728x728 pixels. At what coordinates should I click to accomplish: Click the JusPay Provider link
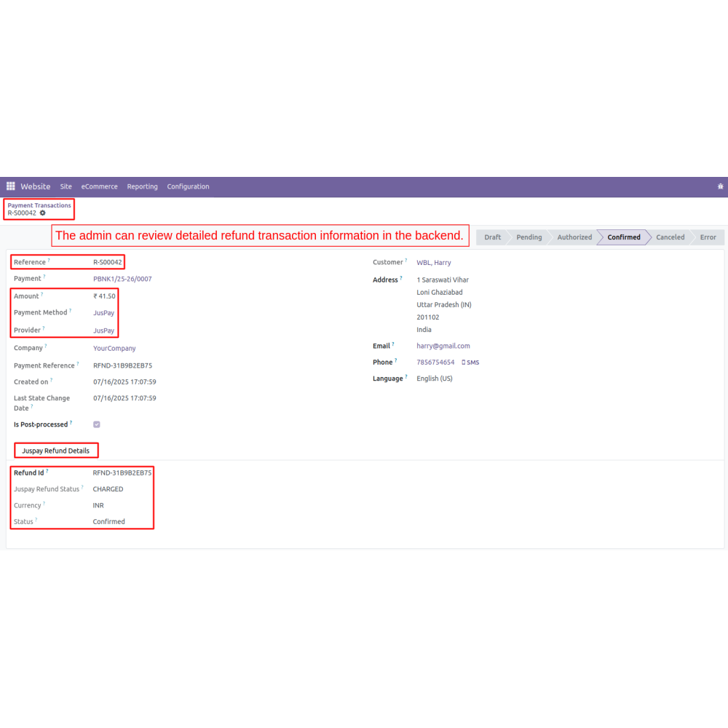[x=103, y=331]
